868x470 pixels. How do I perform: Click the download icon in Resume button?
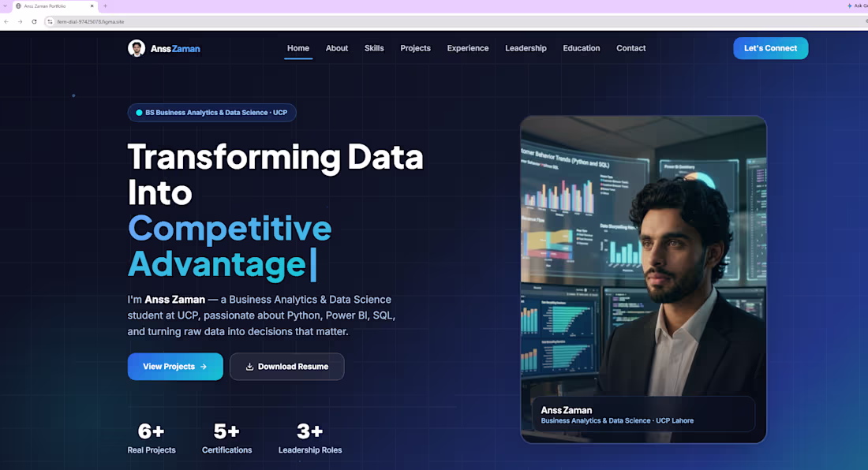[x=249, y=367]
